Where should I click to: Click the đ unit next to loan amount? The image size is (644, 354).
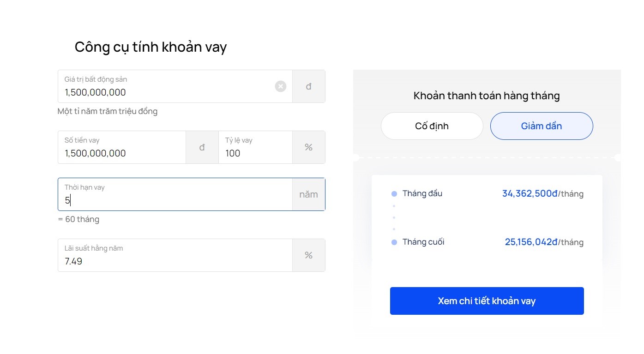pyautogui.click(x=202, y=147)
